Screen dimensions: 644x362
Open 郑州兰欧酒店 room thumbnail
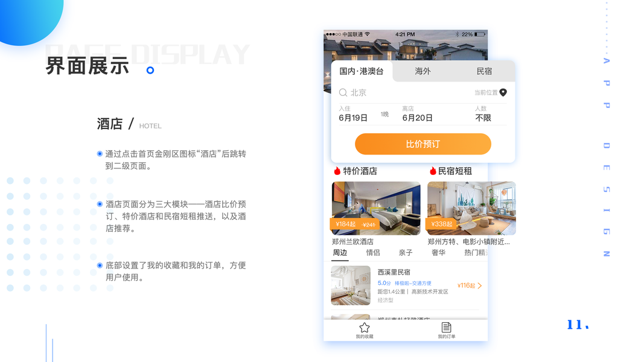(x=376, y=209)
